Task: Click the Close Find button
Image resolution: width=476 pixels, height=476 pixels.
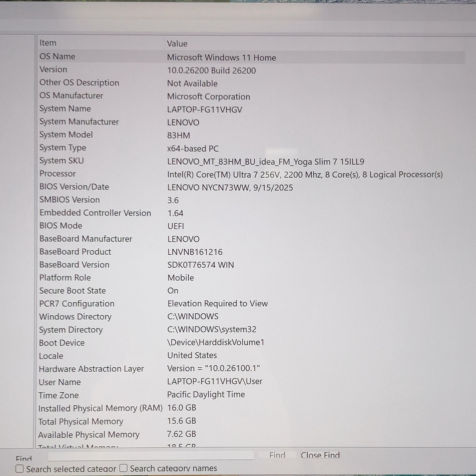Action: click(320, 455)
